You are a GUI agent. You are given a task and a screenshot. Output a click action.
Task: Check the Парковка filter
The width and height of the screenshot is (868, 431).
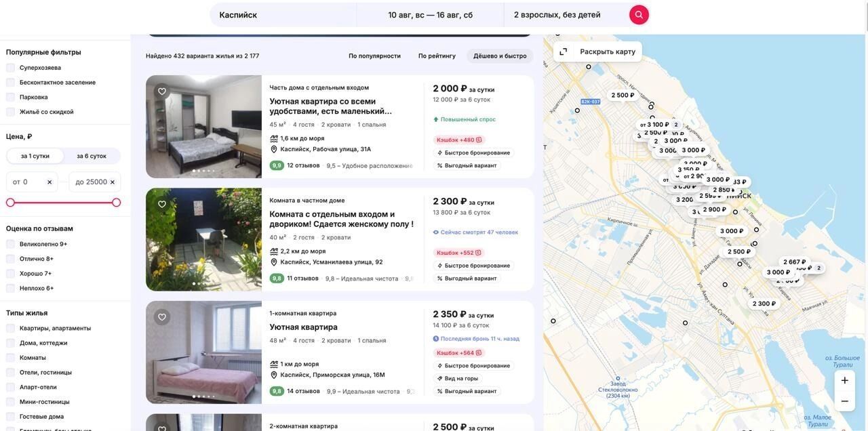pos(11,97)
